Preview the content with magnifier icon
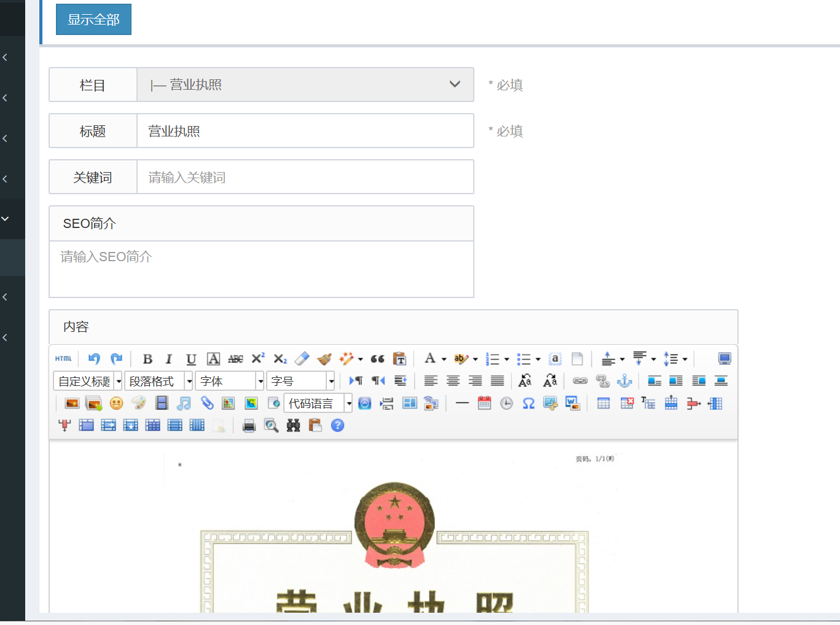 coord(271,425)
